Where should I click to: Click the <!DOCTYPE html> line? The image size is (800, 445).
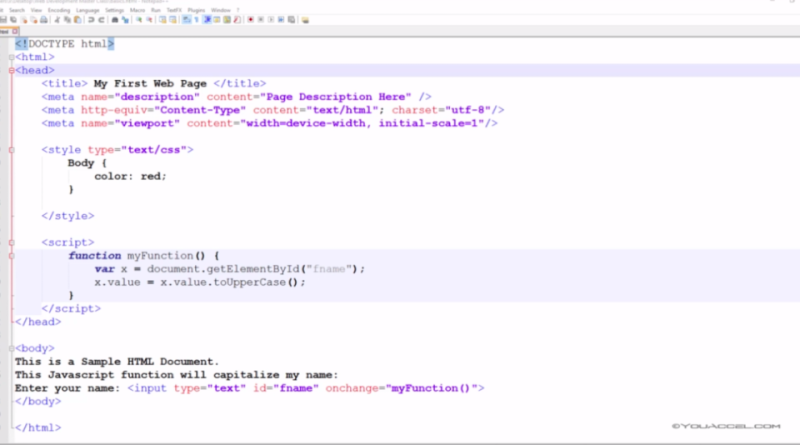pos(64,44)
